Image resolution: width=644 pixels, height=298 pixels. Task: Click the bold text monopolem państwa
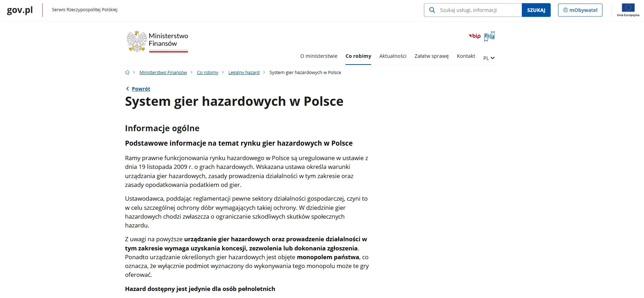(x=328, y=257)
